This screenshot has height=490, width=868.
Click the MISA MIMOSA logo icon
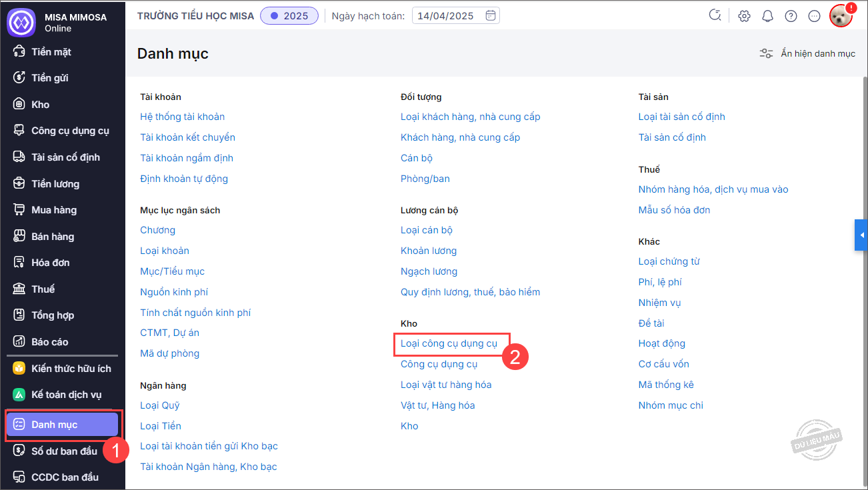tap(21, 22)
